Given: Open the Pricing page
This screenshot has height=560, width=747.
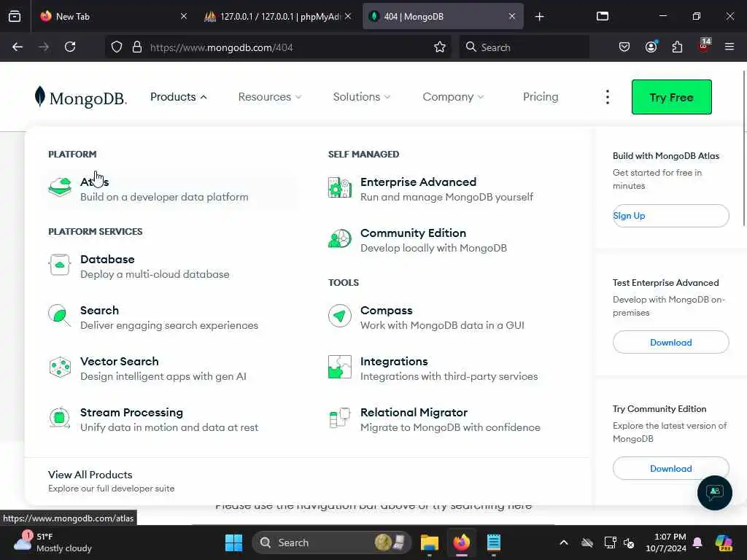Looking at the screenshot, I should [x=541, y=97].
